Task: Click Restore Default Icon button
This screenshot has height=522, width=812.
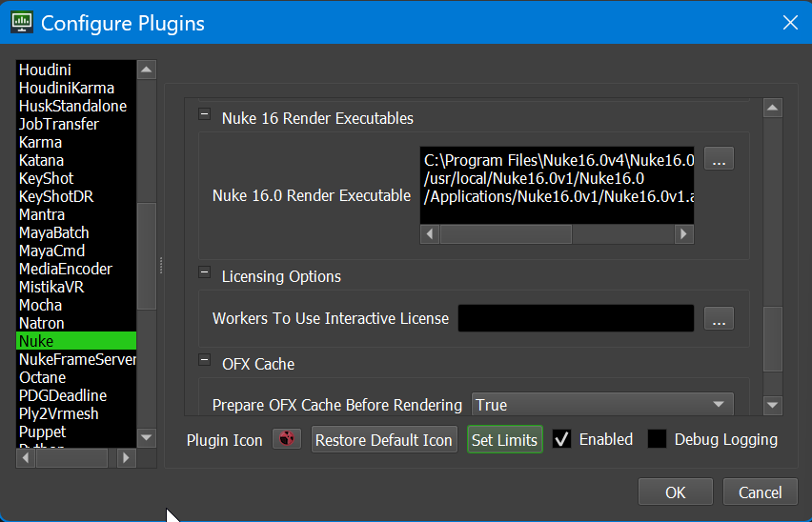Action: (384, 439)
